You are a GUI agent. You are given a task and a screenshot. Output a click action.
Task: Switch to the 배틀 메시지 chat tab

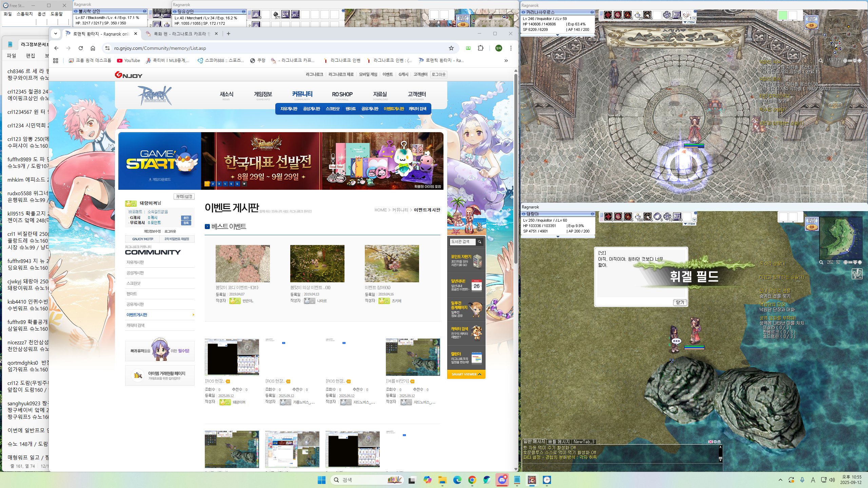coord(559,442)
